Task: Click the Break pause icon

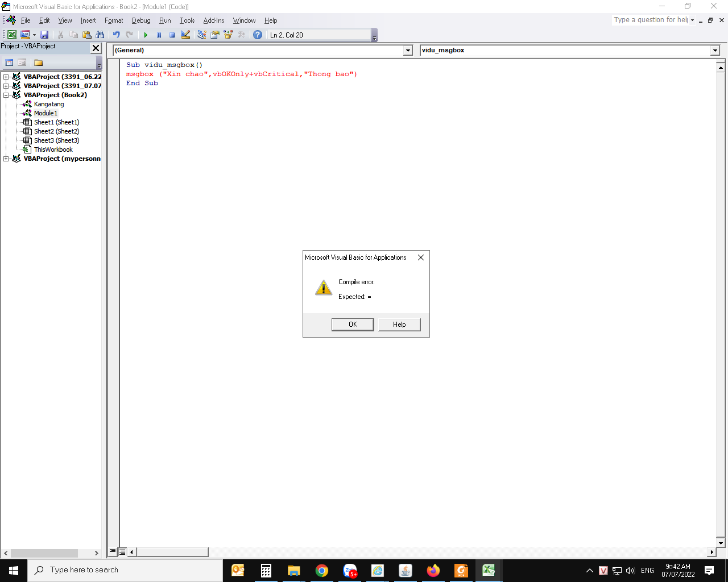Action: 159,35
